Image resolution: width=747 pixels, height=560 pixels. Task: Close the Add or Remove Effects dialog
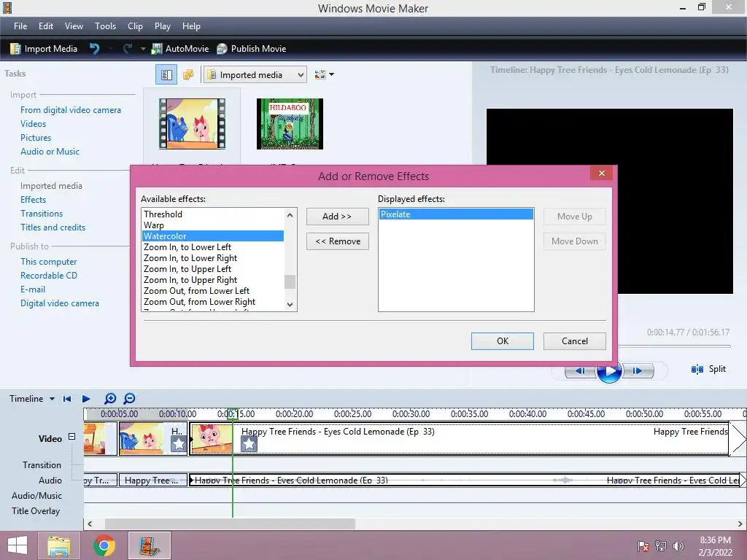602,174
